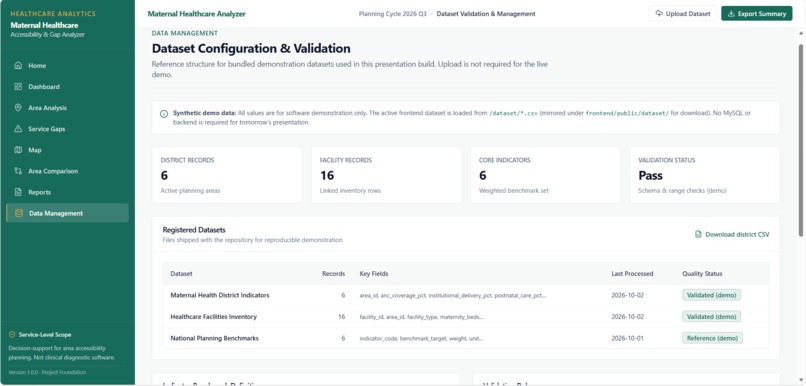
Task: Click the file icon beside Download district CSV
Action: coord(698,234)
